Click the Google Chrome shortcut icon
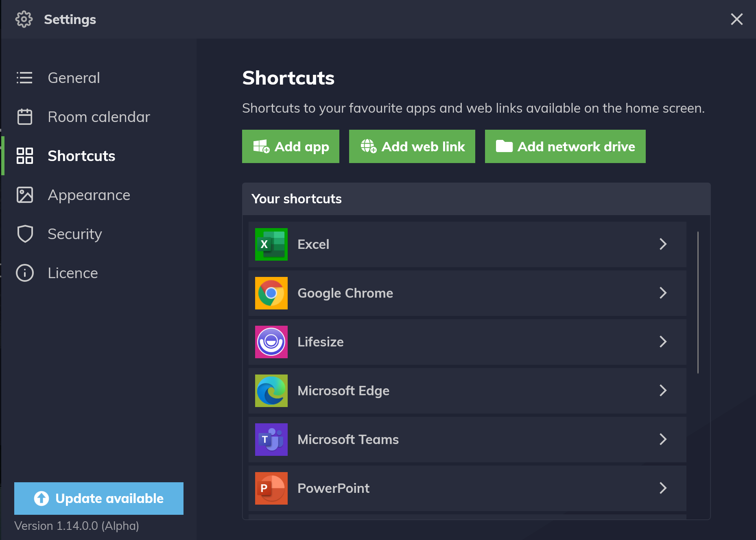Viewport: 756px width, 540px height. point(271,293)
